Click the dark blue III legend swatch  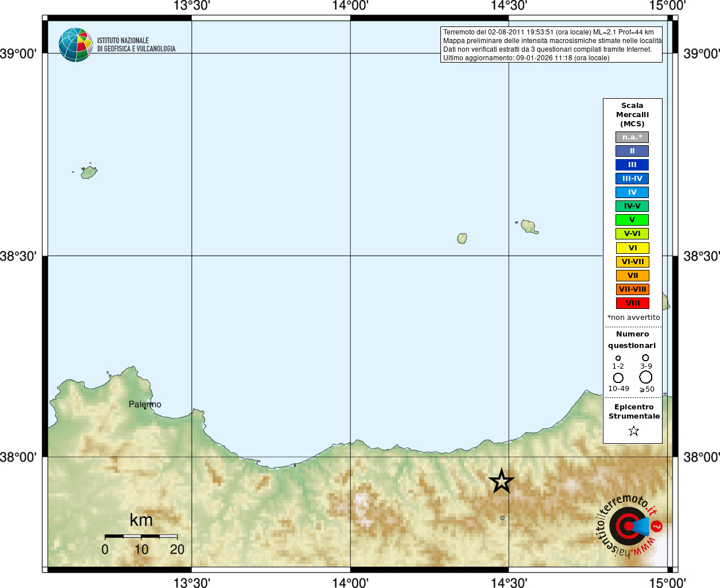click(632, 165)
